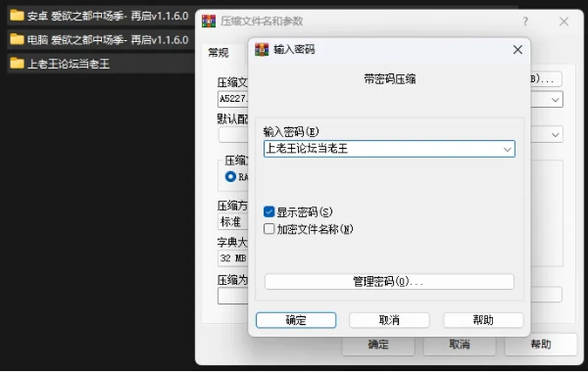Uncheck 显示密码(S) checkbox
The width and height of the screenshot is (588, 372).
269,212
